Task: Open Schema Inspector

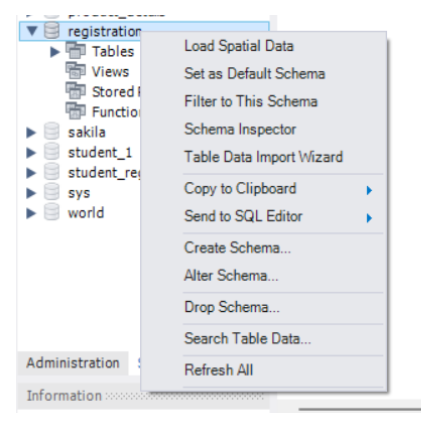Action: coord(240,129)
